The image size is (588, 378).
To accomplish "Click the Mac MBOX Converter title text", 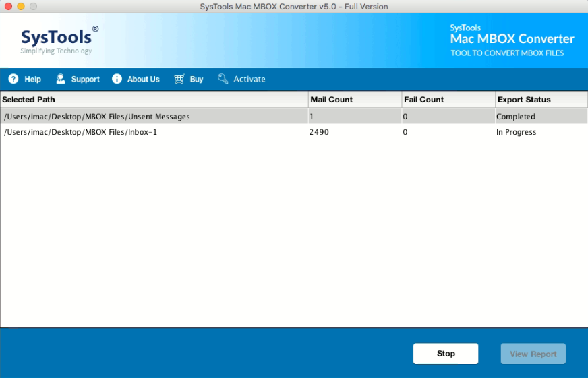I will 512,39.
